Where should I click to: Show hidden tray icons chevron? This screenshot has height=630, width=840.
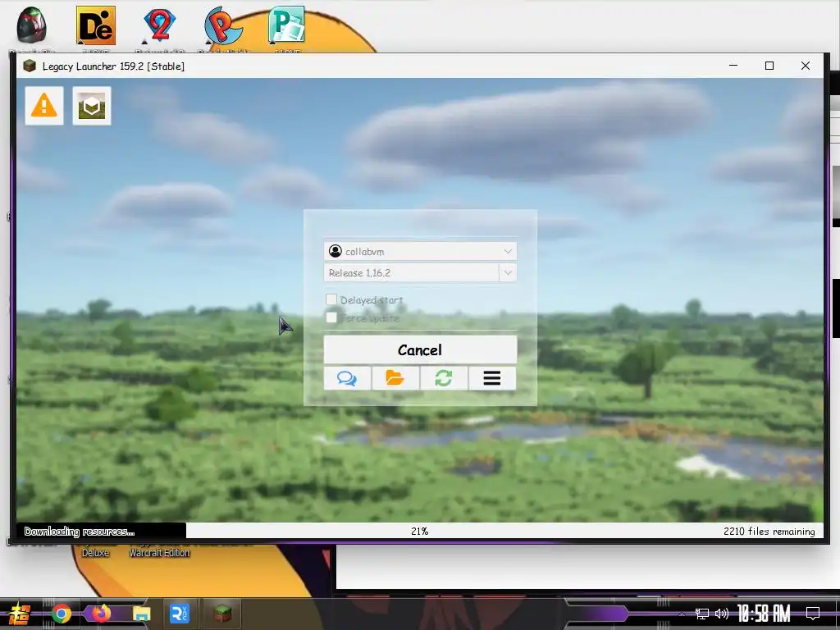click(x=682, y=614)
